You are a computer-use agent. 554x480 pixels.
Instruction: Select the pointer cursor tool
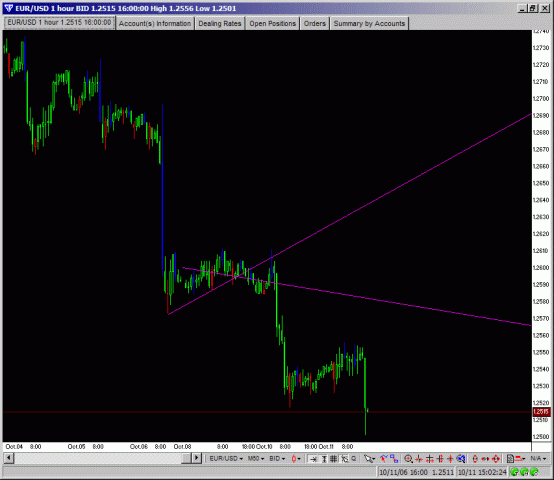pyautogui.click(x=368, y=459)
